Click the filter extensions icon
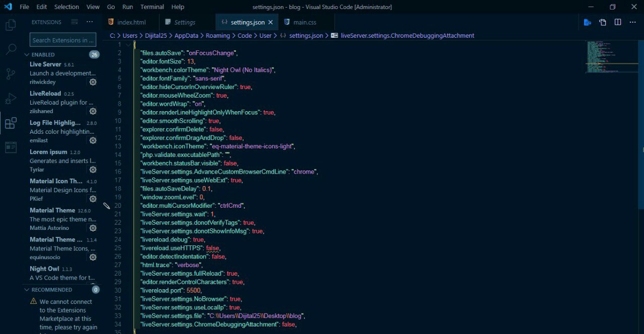The image size is (644, 334). coord(74,22)
